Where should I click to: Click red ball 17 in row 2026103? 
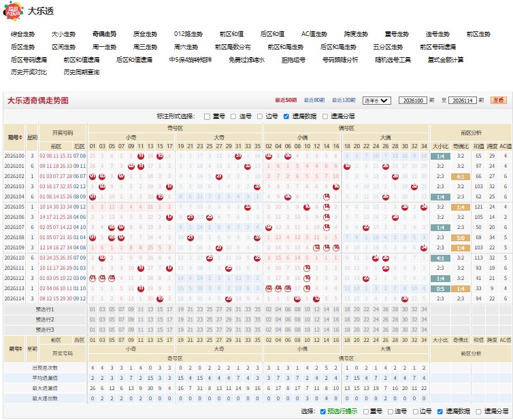(169, 187)
